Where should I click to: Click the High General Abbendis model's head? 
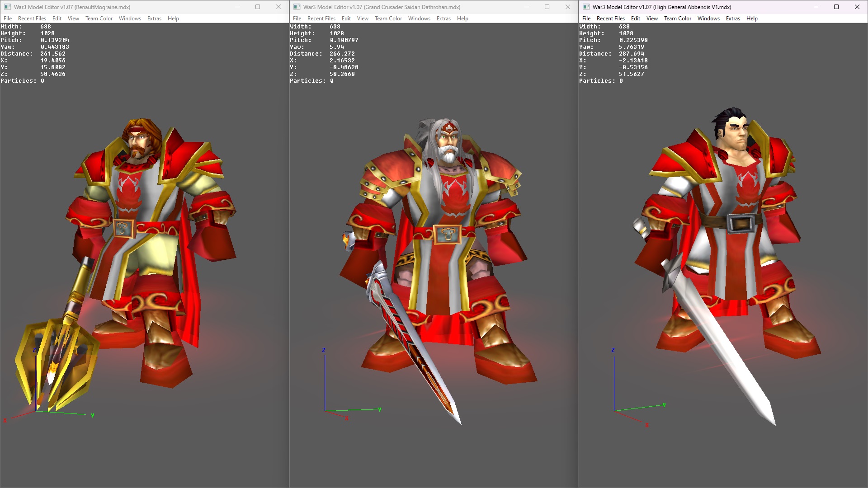[733, 130]
